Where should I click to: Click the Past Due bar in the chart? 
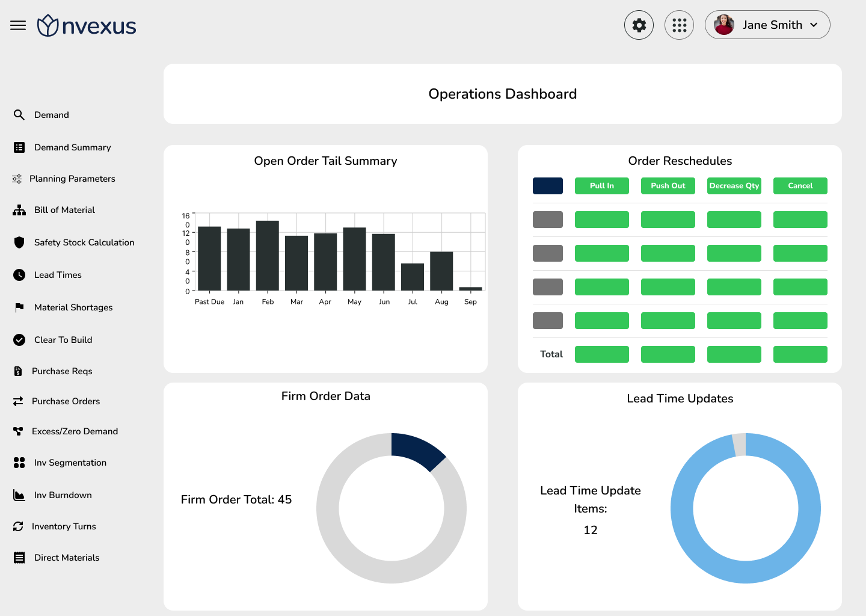[x=209, y=259]
